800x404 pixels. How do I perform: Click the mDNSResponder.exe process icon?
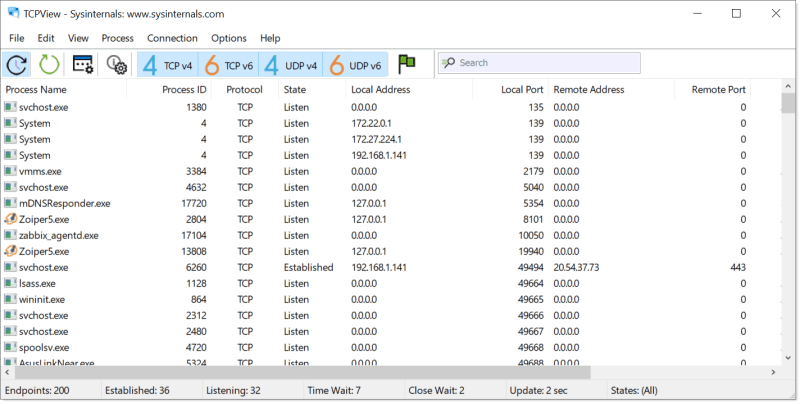coord(10,203)
